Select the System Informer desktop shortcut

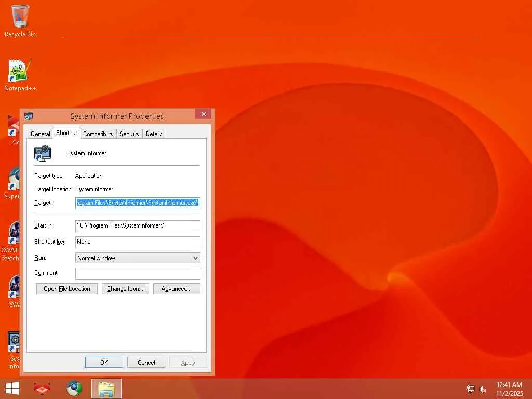14,350
